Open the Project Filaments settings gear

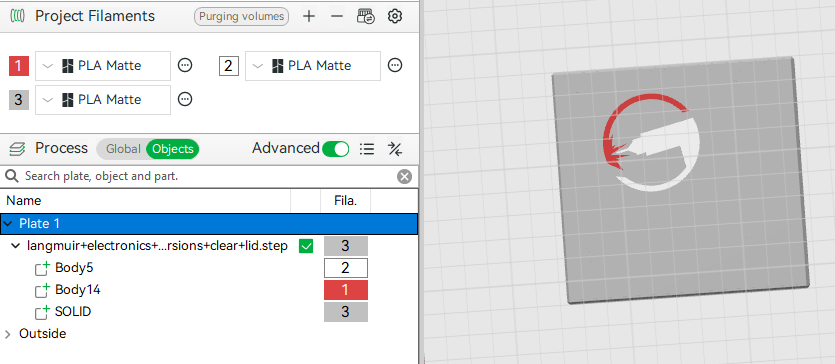click(x=395, y=16)
